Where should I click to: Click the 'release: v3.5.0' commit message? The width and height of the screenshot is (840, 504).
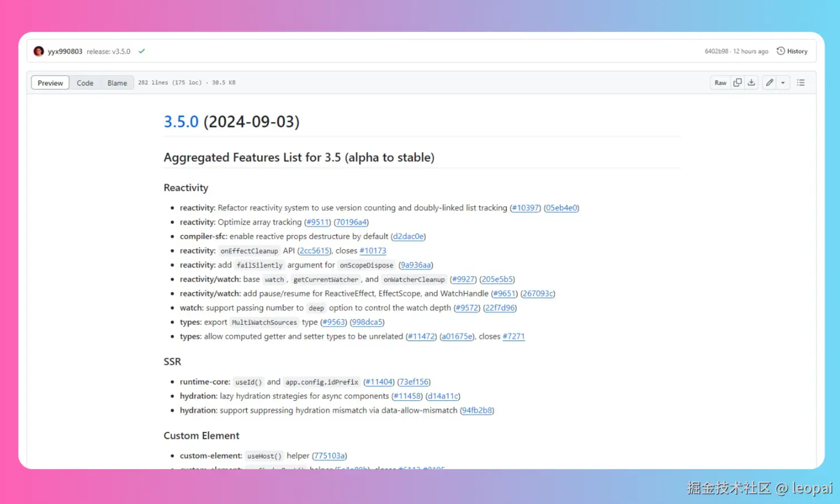click(x=109, y=51)
